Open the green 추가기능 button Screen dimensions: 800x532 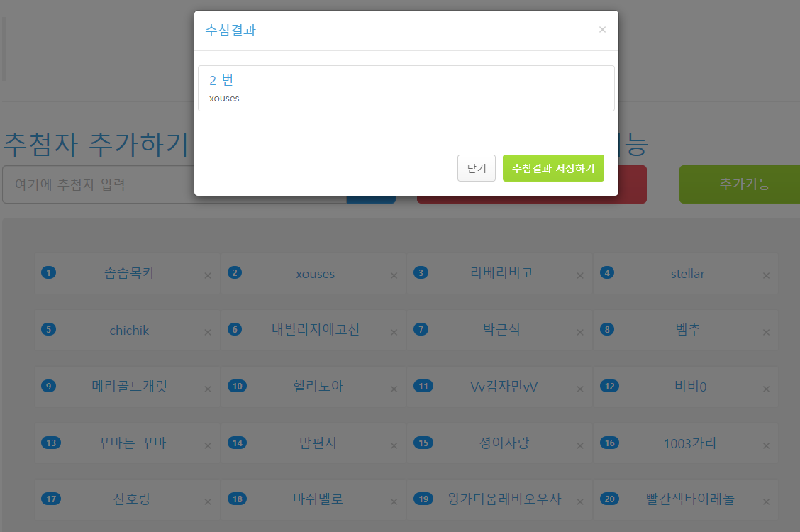(x=744, y=184)
